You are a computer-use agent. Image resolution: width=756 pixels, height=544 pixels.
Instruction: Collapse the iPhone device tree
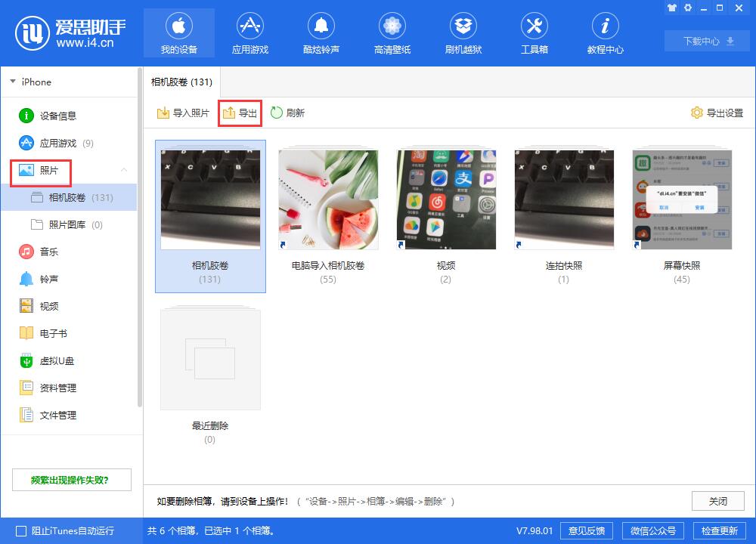point(12,82)
